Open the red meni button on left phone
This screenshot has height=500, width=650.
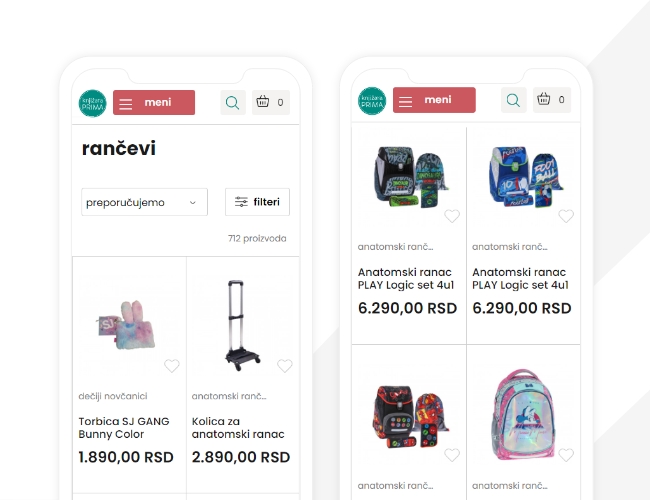[x=154, y=102]
